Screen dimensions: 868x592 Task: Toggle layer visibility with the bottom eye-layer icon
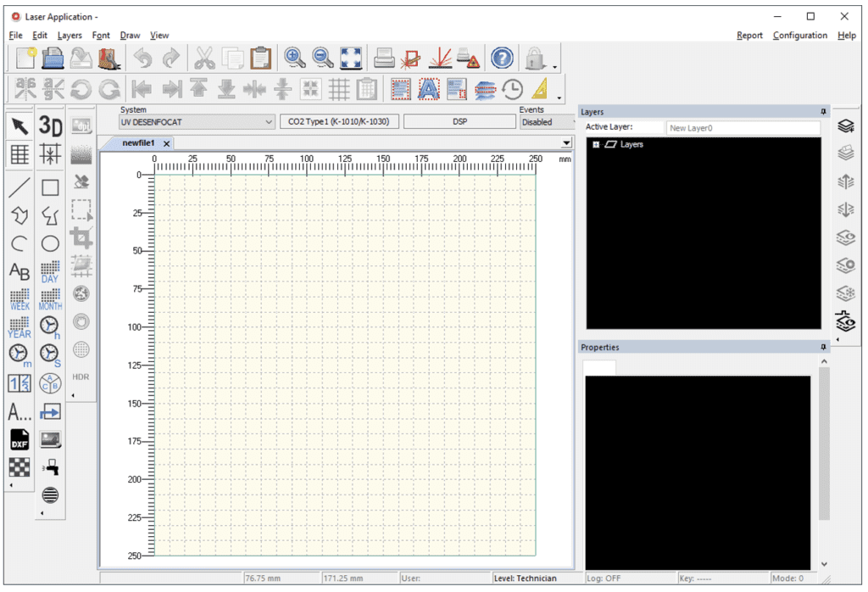[x=846, y=321]
